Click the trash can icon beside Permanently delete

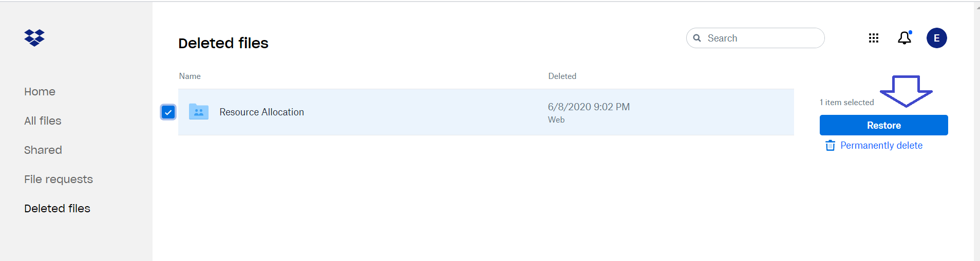[x=830, y=146]
